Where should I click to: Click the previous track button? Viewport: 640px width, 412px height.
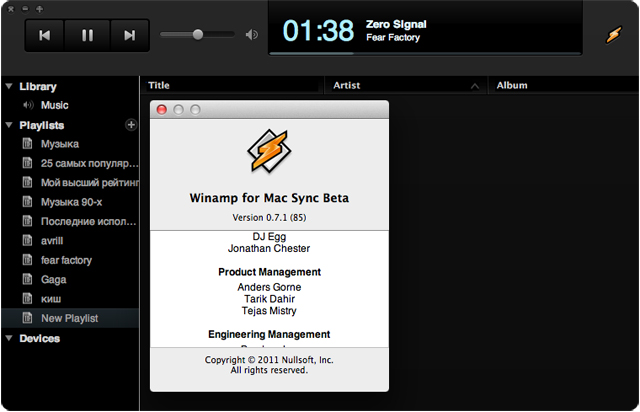(x=44, y=35)
